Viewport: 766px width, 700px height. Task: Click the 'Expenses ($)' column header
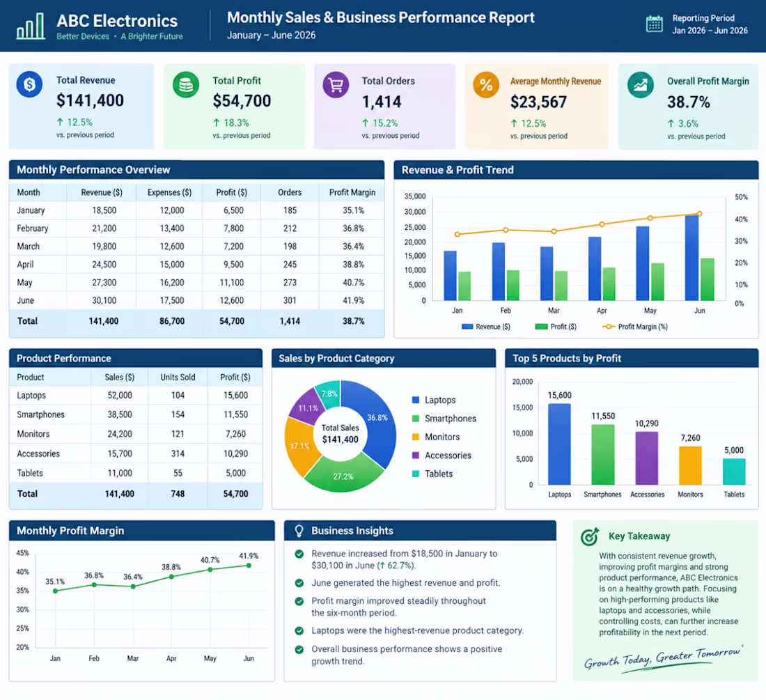(x=169, y=192)
